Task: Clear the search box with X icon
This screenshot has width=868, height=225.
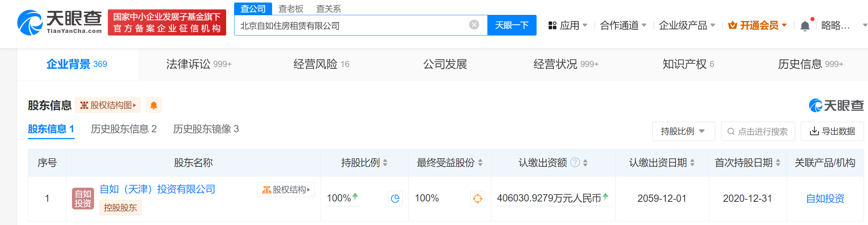Action: 474,25
